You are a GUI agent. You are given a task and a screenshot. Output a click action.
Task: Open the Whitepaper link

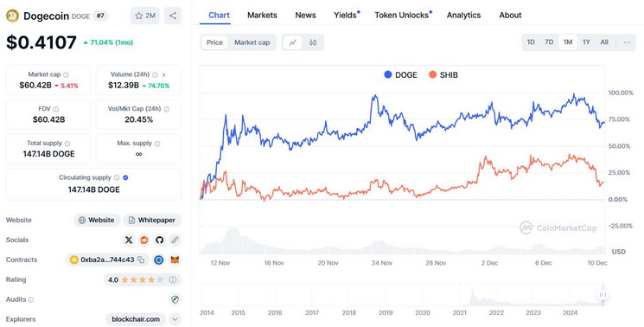coord(152,221)
